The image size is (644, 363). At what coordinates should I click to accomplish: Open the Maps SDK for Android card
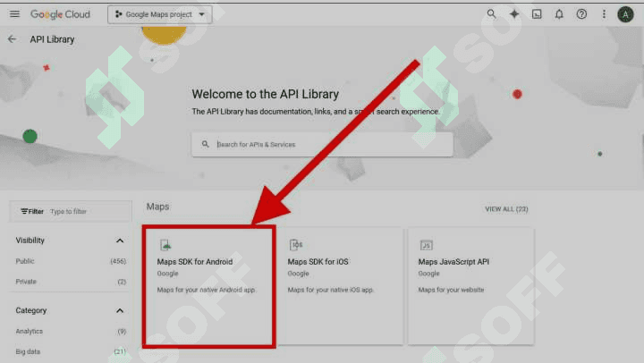209,286
